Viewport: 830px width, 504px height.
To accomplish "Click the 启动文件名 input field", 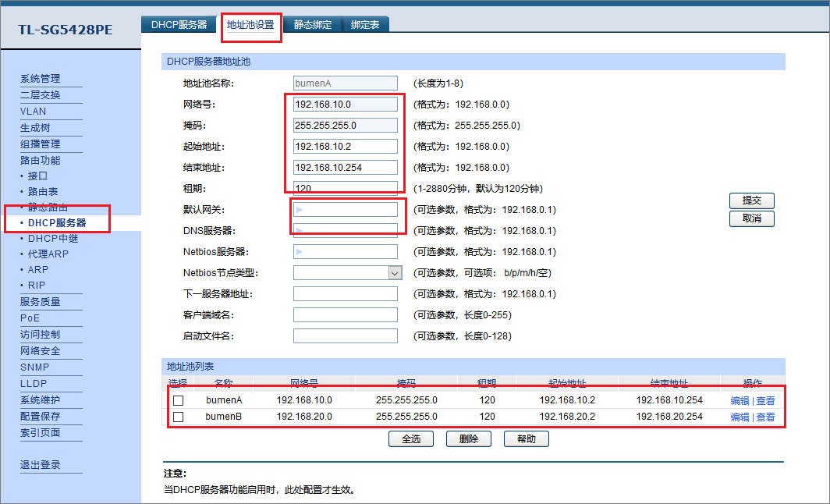I will (x=345, y=335).
